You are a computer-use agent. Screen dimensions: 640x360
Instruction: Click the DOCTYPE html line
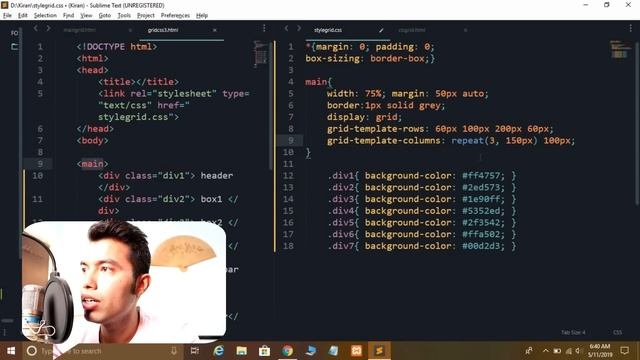click(117, 47)
